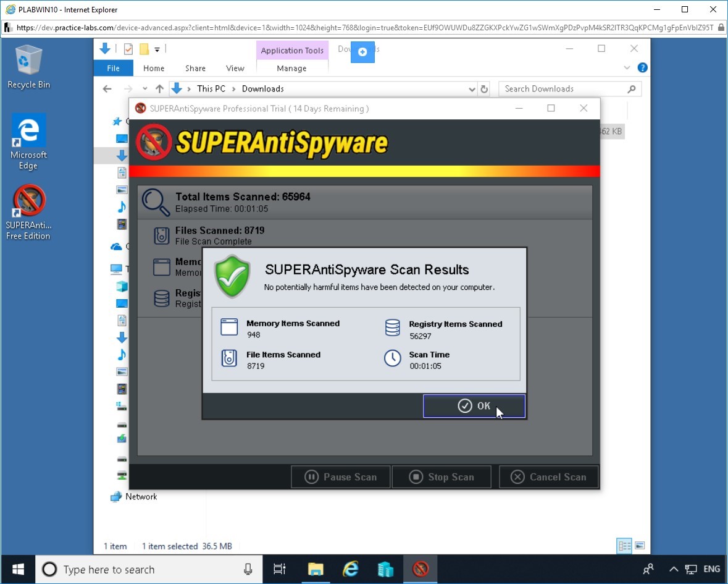The image size is (728, 584).
Task: Open the View ribbon tab
Action: click(235, 69)
